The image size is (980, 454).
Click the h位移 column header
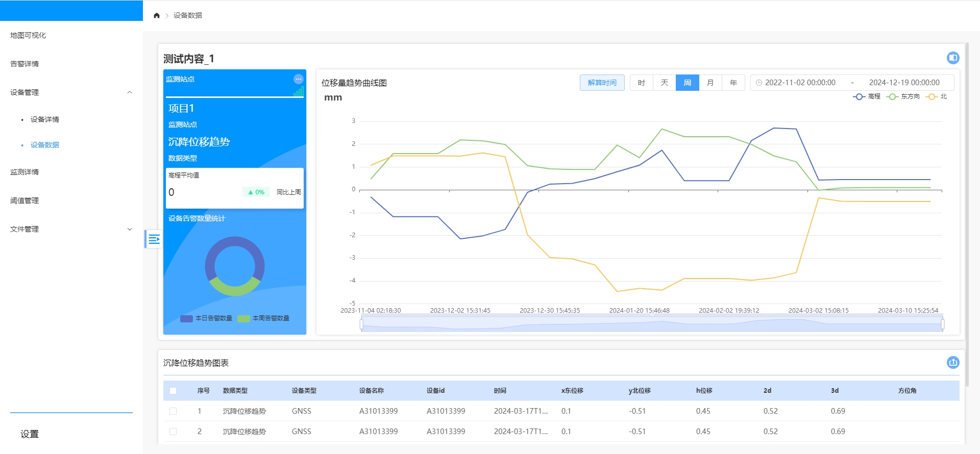click(x=704, y=391)
